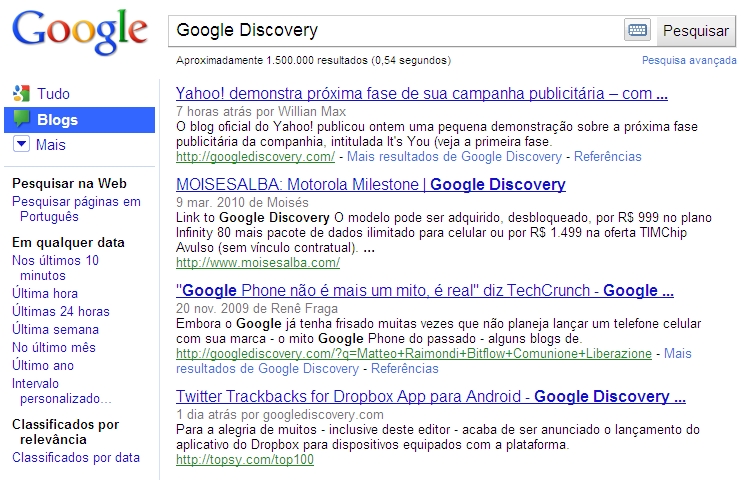Select the Blogs tab in sidebar
Image resolution: width=750 pixels, height=480 pixels.
click(57, 120)
